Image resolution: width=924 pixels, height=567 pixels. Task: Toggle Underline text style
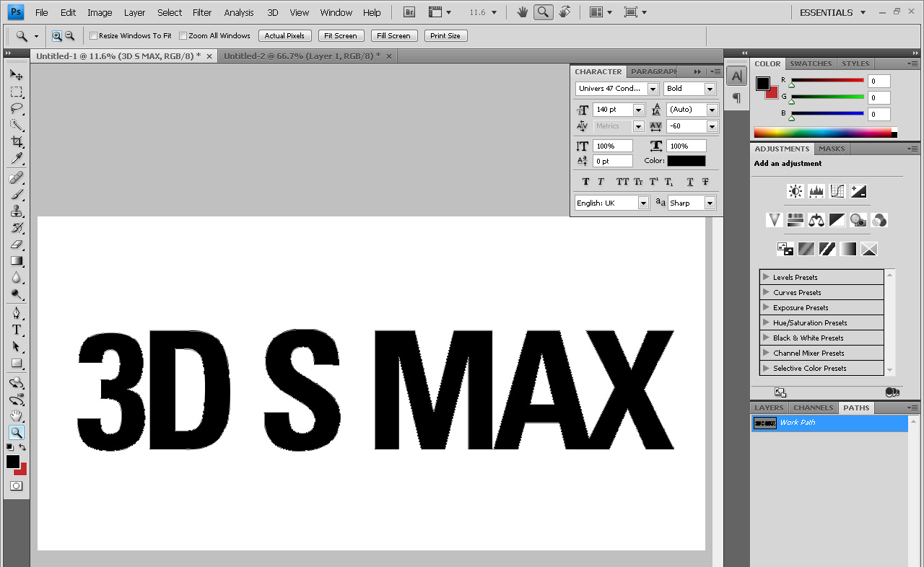690,182
